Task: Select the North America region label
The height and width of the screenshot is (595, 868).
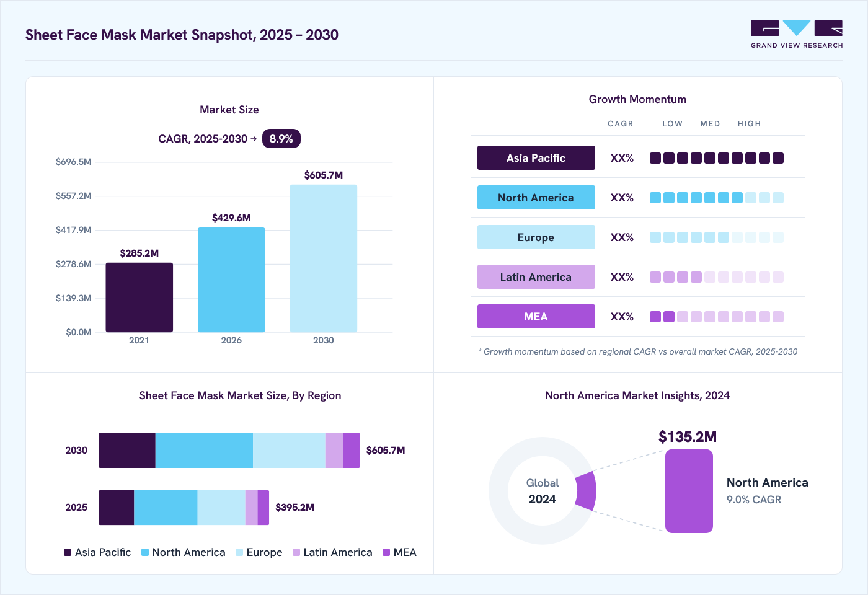Action: point(536,198)
